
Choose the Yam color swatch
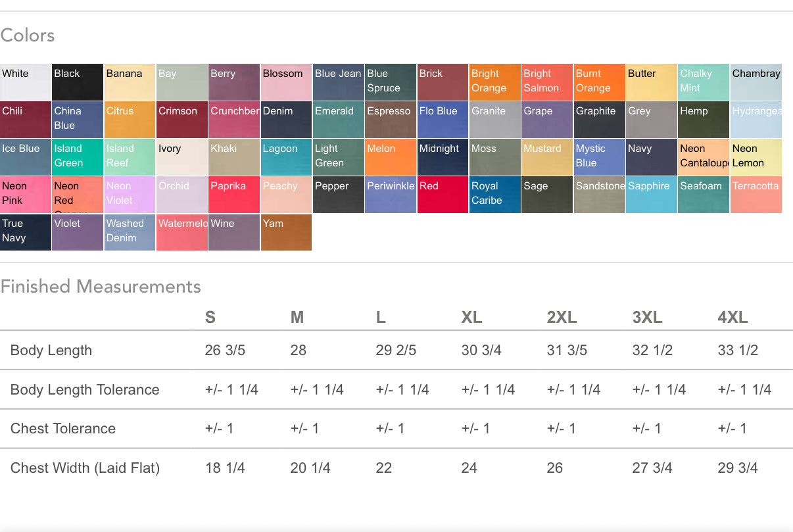pos(286,232)
